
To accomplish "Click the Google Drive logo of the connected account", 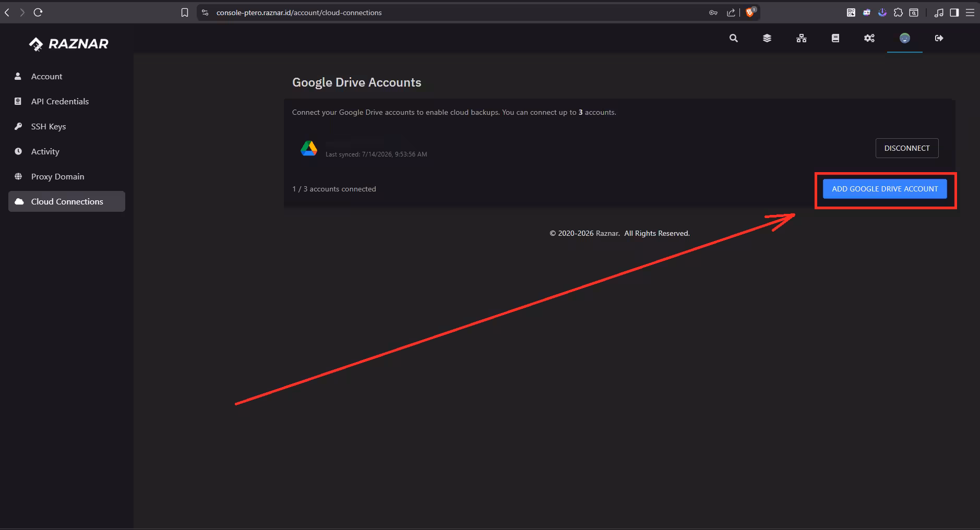I will [x=309, y=148].
